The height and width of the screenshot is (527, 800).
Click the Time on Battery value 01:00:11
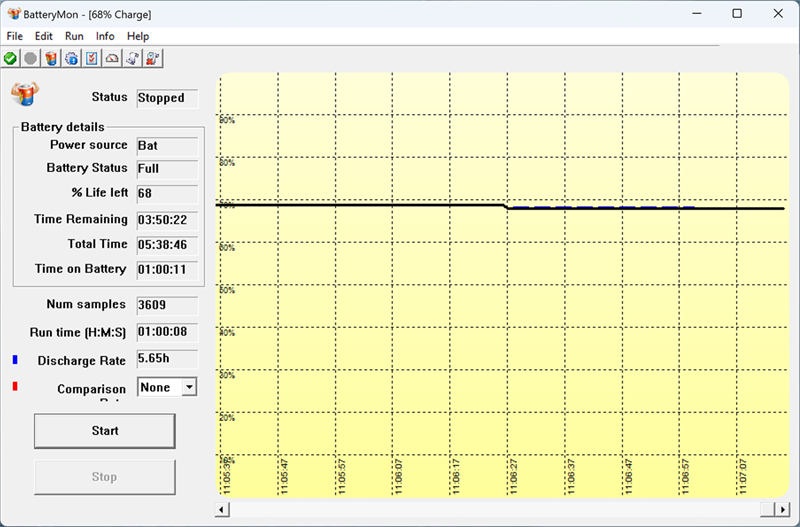click(167, 269)
